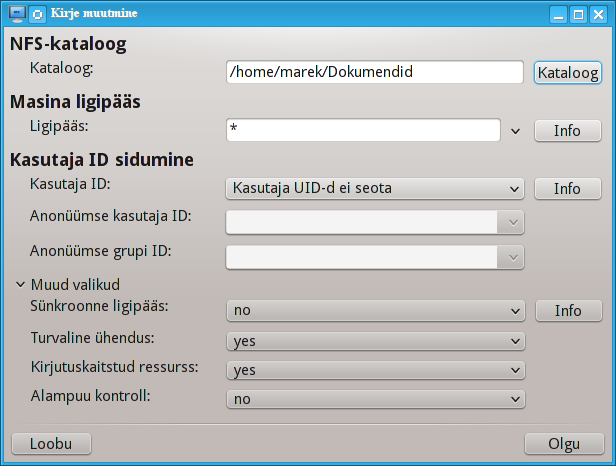The height and width of the screenshot is (466, 616).
Task: Open the Kasutaja ID combo box
Action: (x=375, y=189)
